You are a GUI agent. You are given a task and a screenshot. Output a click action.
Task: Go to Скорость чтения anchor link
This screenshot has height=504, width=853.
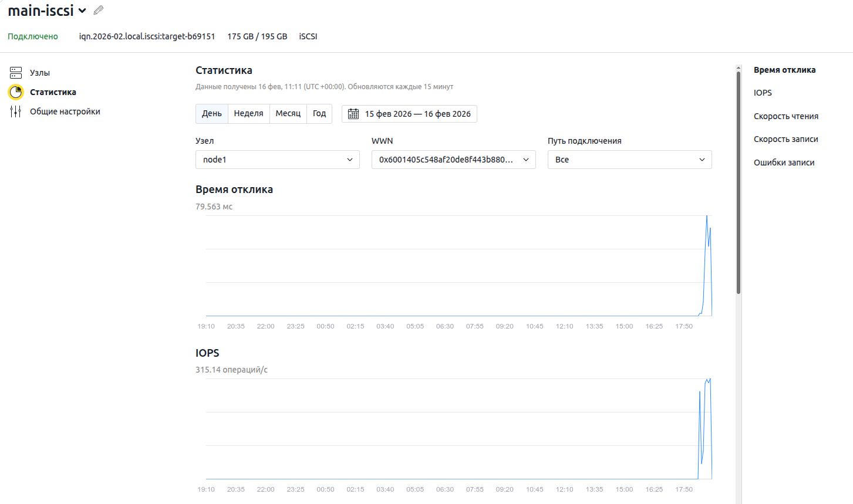[x=785, y=116]
